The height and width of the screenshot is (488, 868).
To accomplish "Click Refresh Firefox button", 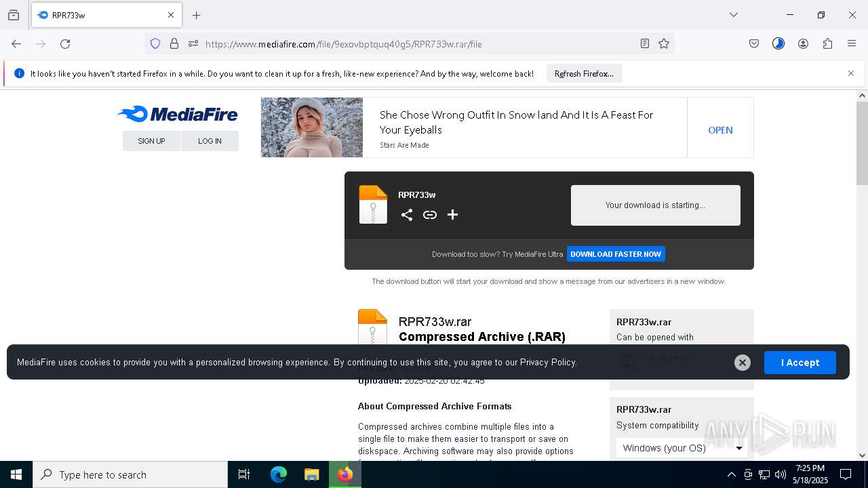I will coord(584,73).
